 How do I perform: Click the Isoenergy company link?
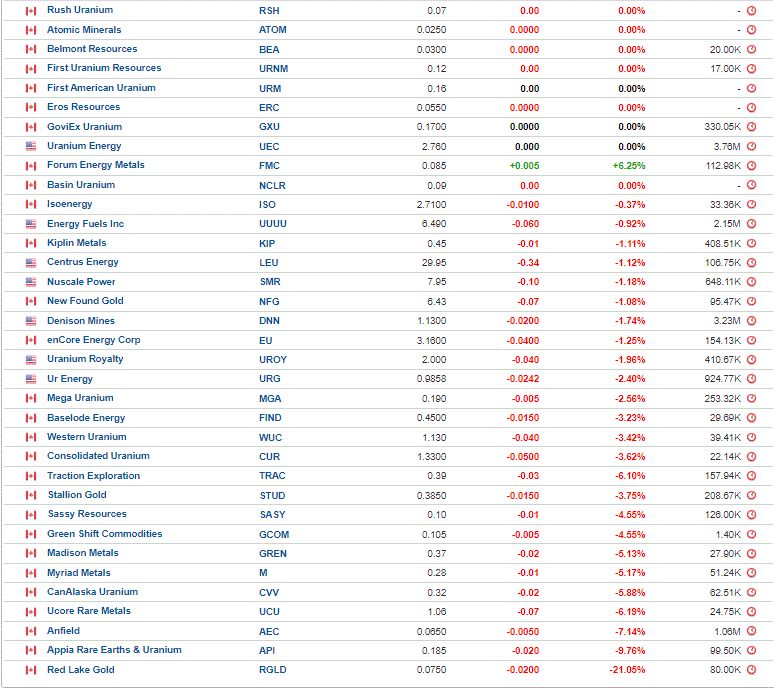pos(70,204)
